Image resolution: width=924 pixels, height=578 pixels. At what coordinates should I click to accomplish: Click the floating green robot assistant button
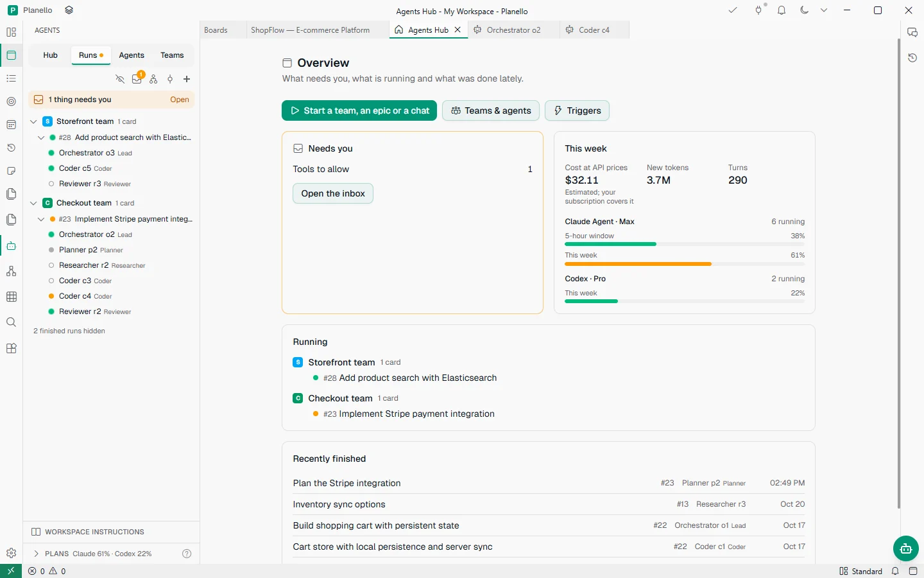[x=906, y=548]
